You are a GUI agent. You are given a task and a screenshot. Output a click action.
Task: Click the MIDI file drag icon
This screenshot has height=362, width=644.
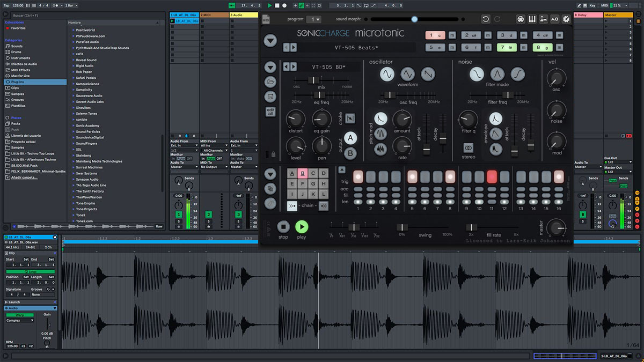click(266, 19)
